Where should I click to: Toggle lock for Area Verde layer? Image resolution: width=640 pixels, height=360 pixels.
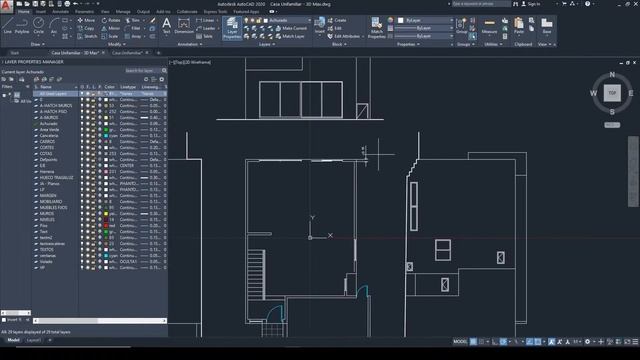(93, 129)
